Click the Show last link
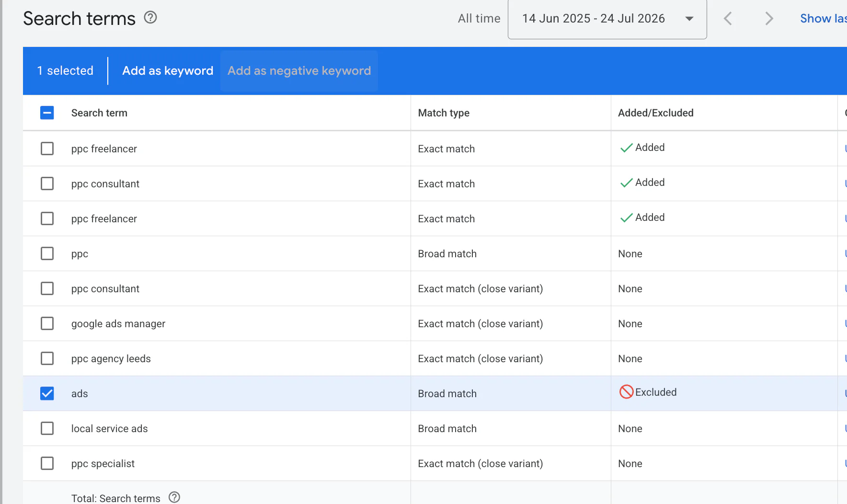 (x=823, y=18)
